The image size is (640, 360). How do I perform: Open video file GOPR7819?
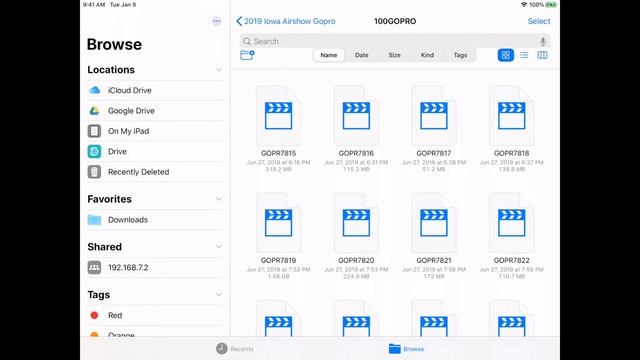[278, 223]
